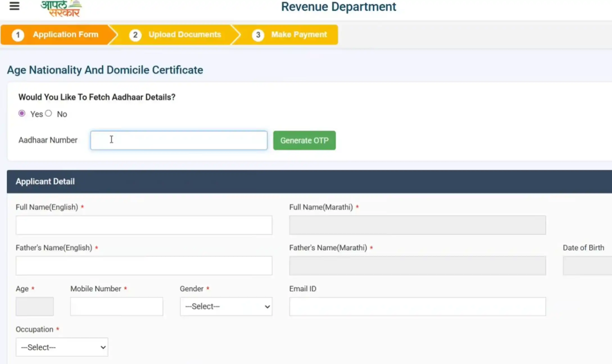Click the step 3 number circle
The height and width of the screenshot is (364, 612).
[x=258, y=35]
